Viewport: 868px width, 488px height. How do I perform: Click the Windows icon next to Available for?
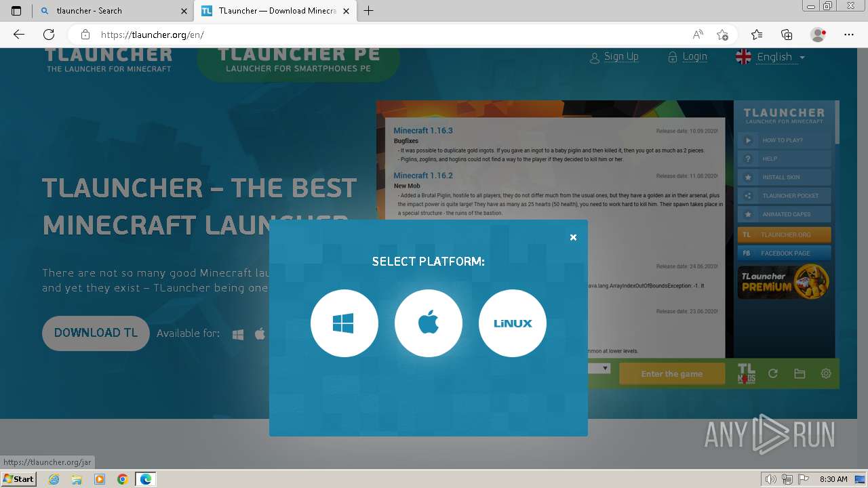pos(238,334)
